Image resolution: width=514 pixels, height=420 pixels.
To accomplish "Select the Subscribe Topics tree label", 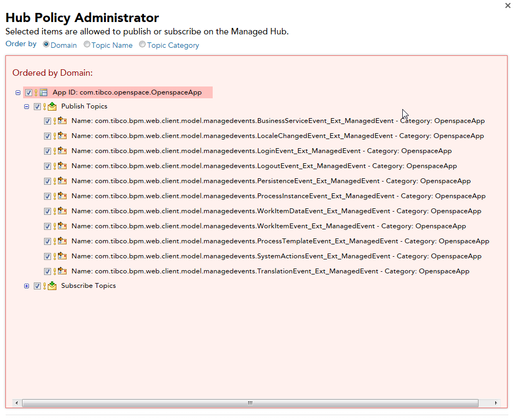I will (89, 286).
